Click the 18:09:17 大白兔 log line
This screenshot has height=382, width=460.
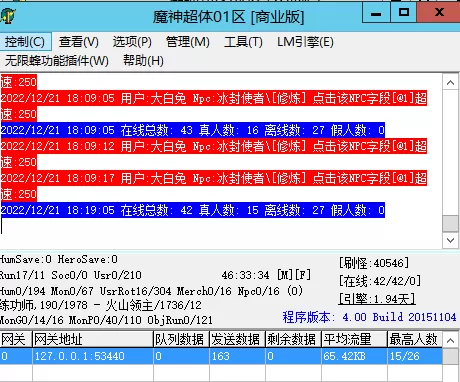tap(214, 186)
